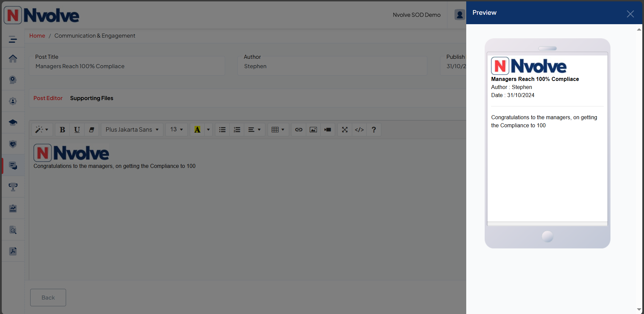Click the Nvolve logo image in editor
Screen dimensions: 644x314
(71, 153)
